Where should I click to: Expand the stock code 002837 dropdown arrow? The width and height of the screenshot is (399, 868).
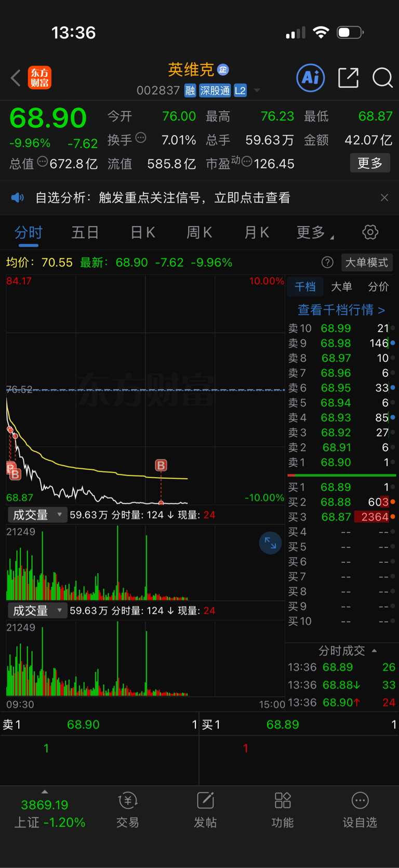pos(257,90)
